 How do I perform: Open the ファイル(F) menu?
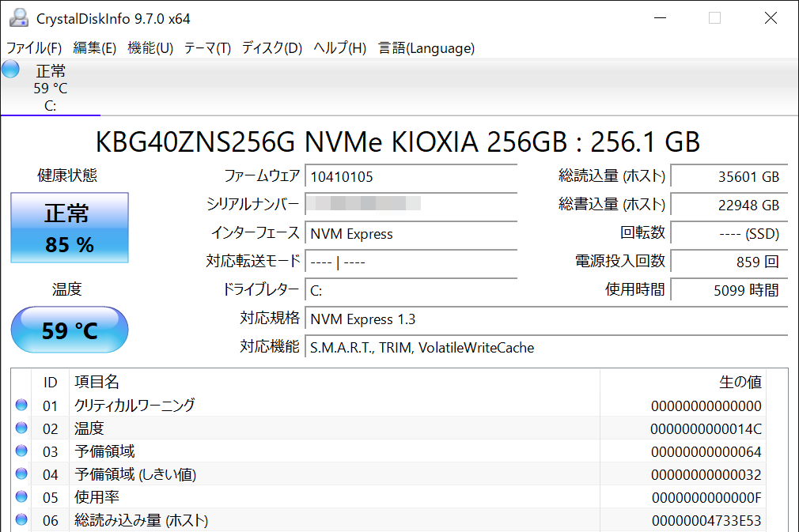(34, 48)
